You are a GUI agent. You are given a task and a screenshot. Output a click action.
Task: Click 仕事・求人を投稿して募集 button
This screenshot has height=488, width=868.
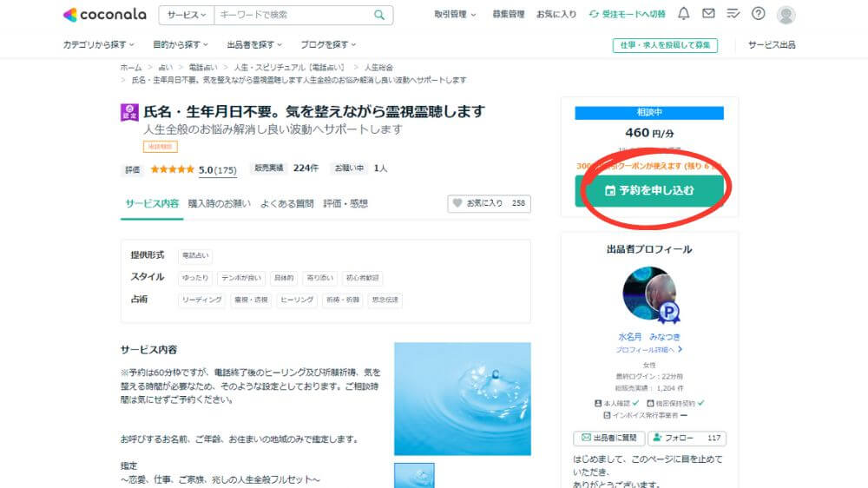[x=665, y=45]
